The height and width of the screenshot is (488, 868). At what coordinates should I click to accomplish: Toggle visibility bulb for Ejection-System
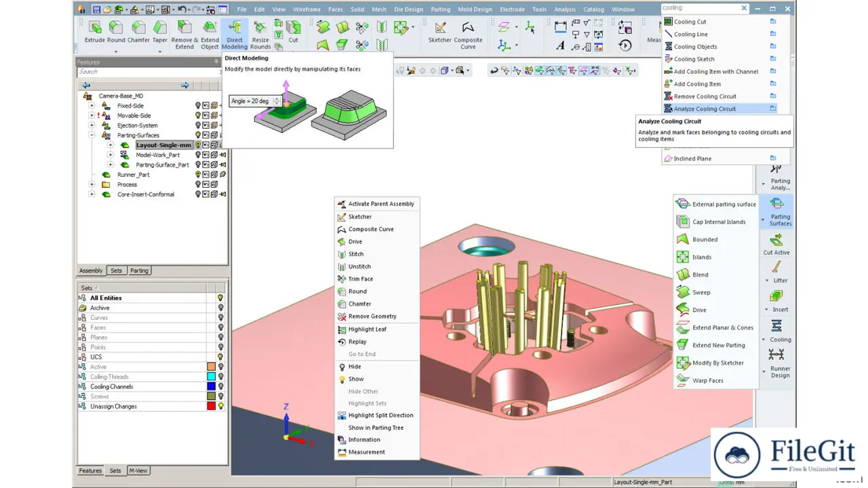pyautogui.click(x=198, y=125)
